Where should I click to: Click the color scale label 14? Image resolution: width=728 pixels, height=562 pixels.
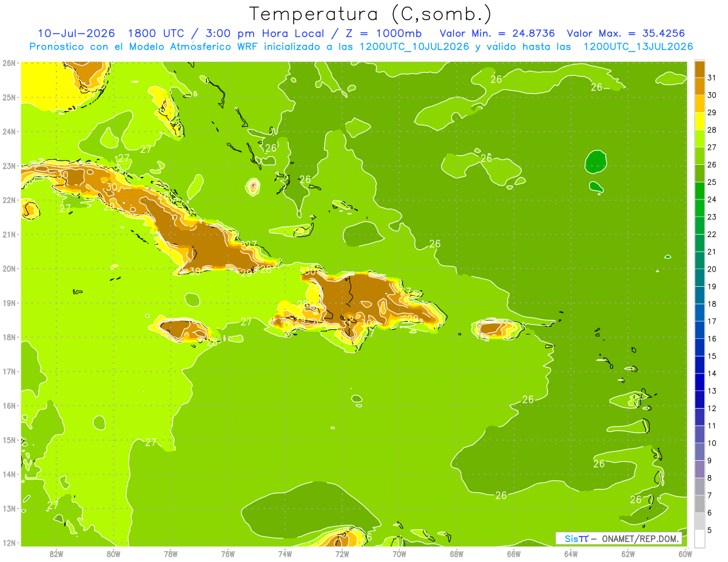point(712,373)
